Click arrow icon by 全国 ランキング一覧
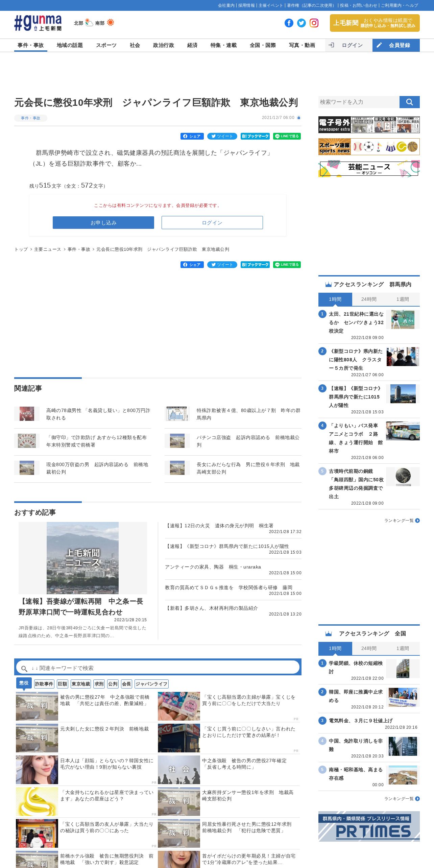The image size is (434, 868). click(x=417, y=799)
